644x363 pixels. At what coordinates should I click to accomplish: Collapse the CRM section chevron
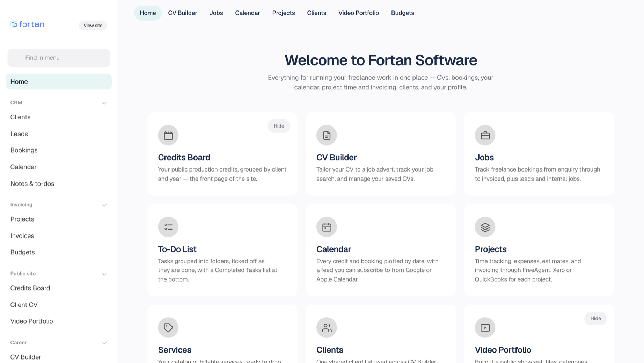pyautogui.click(x=104, y=103)
